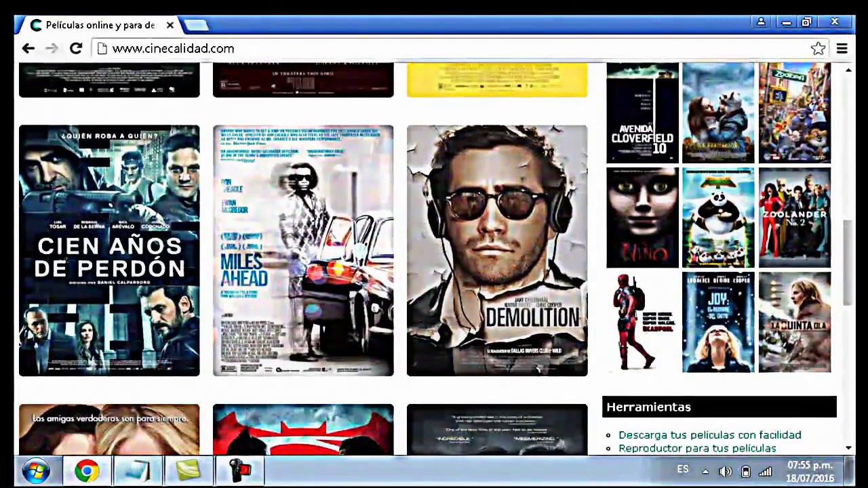Image resolution: width=868 pixels, height=488 pixels.
Task: Open the third pinned taskbar application
Action: [137, 470]
